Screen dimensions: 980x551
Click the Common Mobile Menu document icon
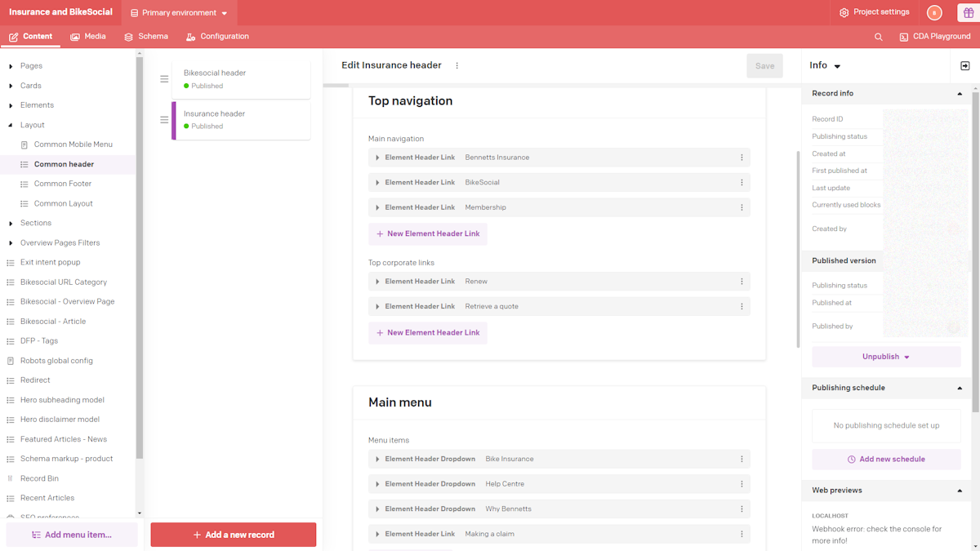24,144
